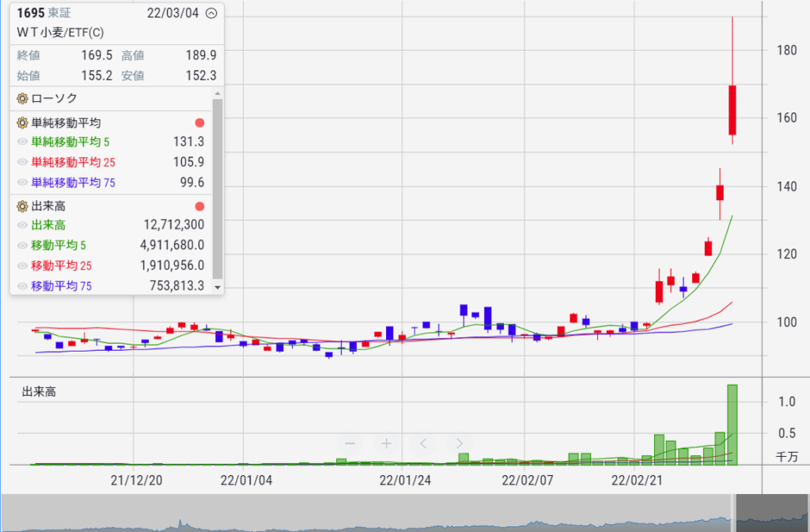
Task: Select the 単純移動平均 section header label
Action: point(66,123)
